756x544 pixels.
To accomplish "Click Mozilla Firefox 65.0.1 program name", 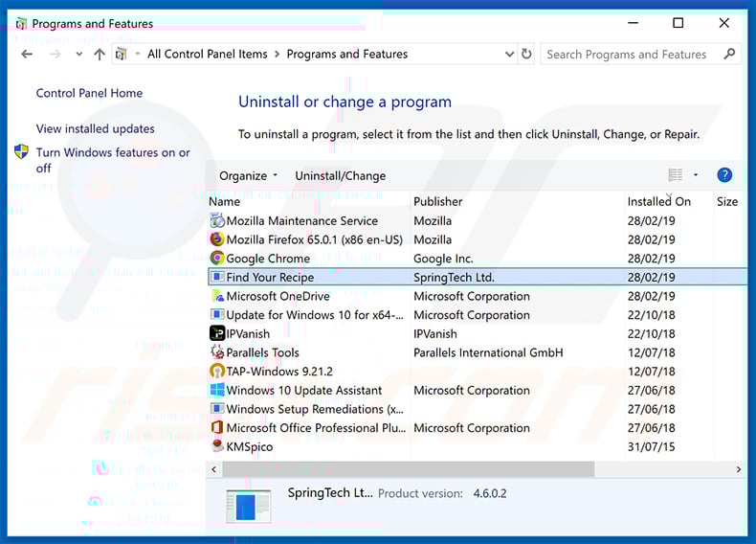I will [314, 239].
